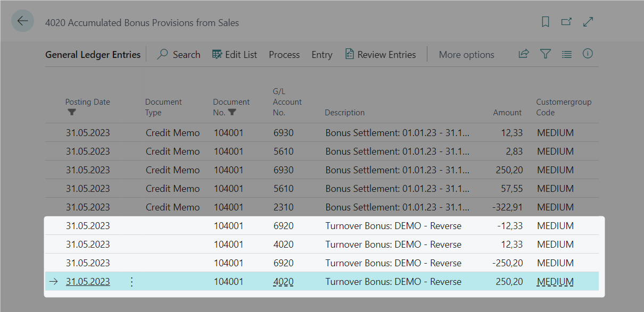The image size is (644, 312).
Task: Expand the Process action group
Action: (284, 54)
